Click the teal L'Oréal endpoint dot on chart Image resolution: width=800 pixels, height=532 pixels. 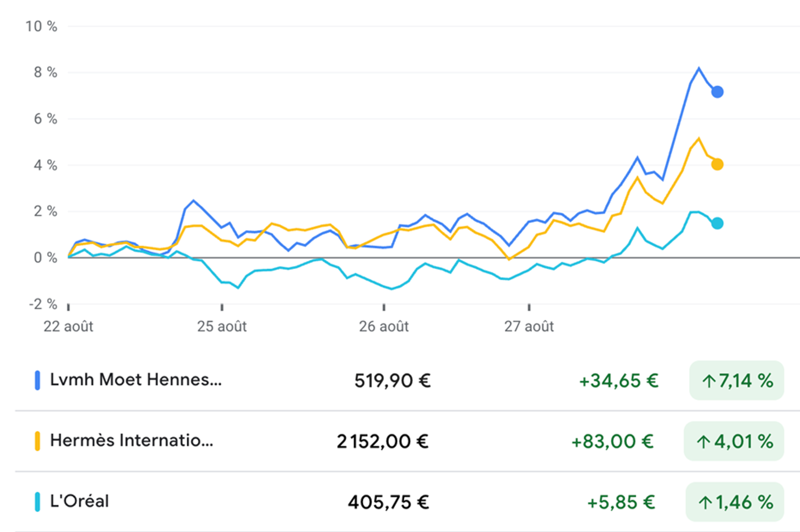coord(717,223)
